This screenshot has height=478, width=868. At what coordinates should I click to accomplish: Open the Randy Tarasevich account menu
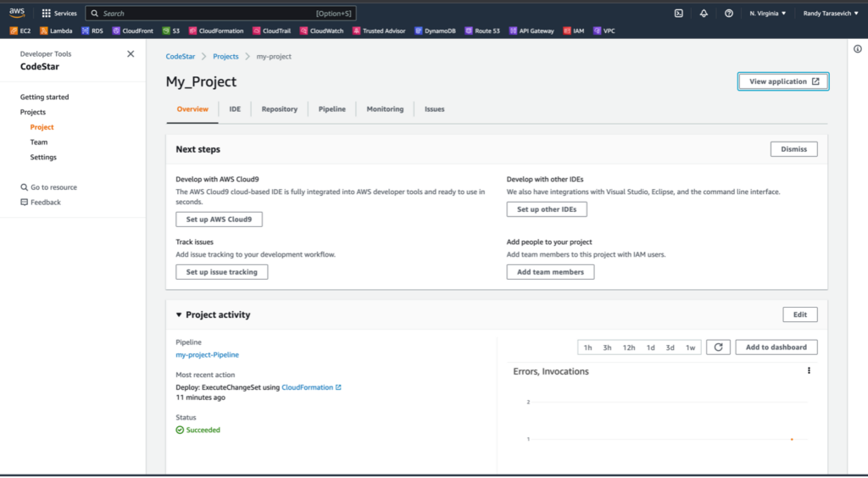click(831, 14)
